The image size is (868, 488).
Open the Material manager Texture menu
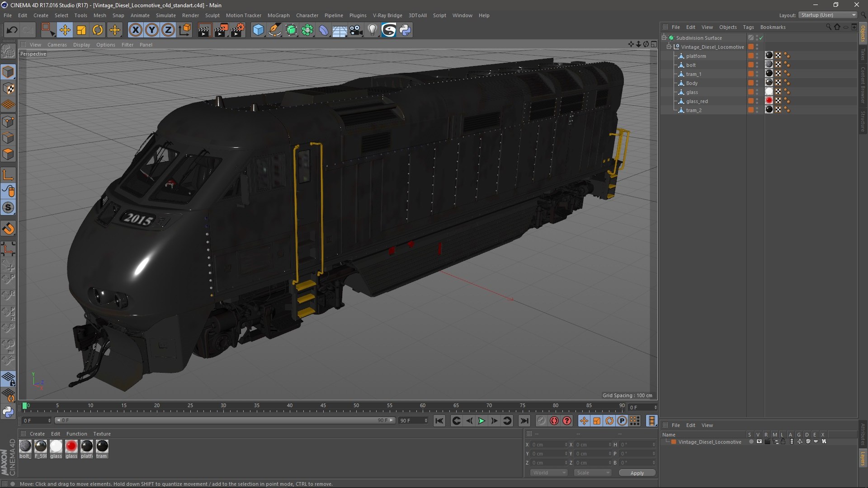[x=102, y=434]
